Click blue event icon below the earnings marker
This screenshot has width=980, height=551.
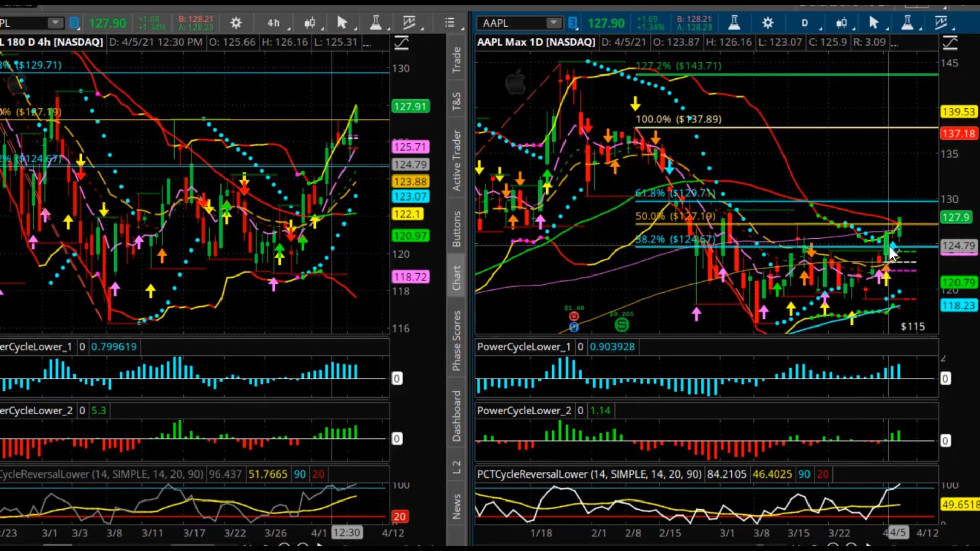[574, 327]
